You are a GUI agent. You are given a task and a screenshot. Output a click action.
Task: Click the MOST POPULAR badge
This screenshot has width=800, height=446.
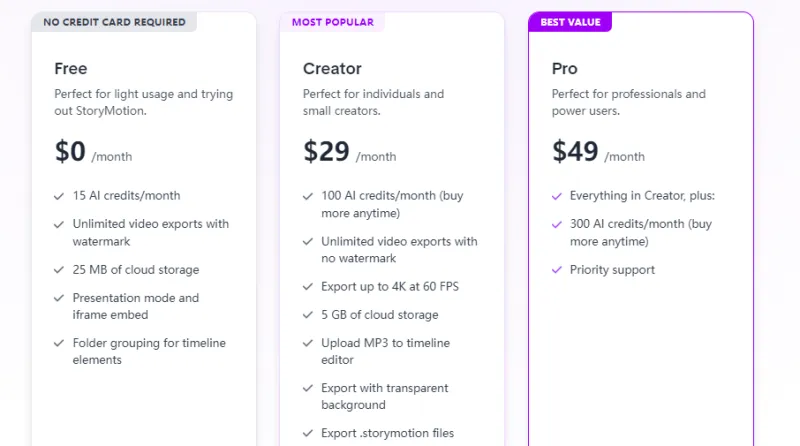[x=332, y=22]
